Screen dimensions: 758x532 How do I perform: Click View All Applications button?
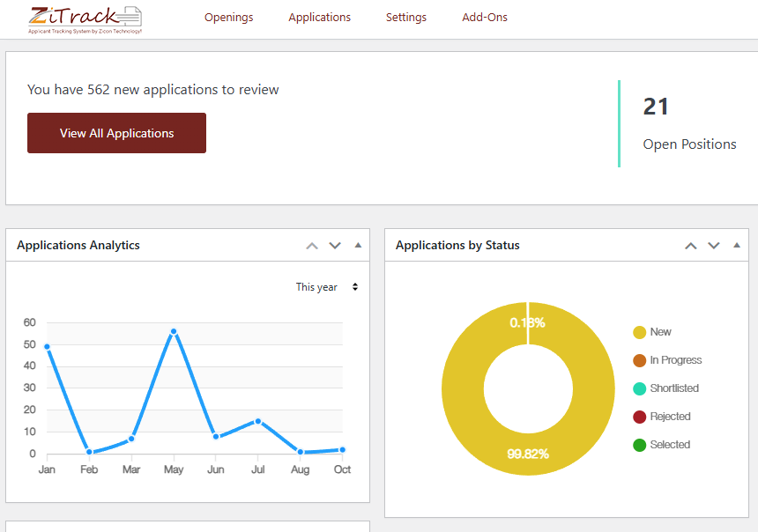116,133
